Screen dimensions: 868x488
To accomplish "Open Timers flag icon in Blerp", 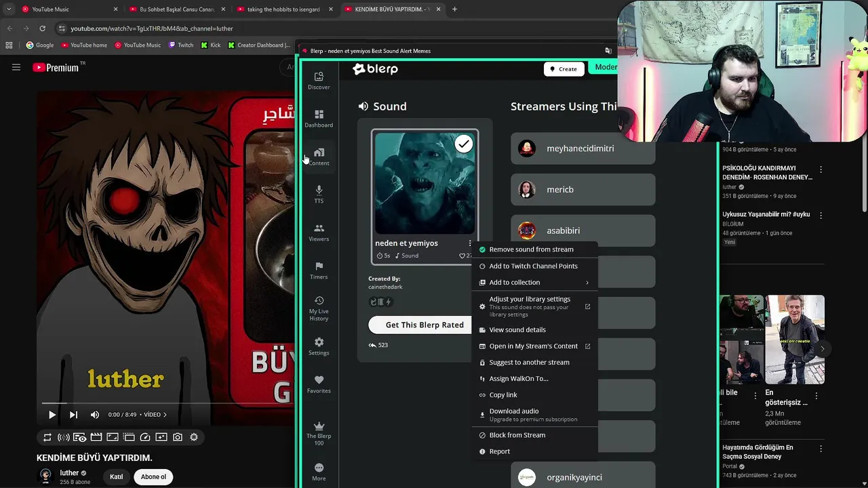I will [319, 270].
